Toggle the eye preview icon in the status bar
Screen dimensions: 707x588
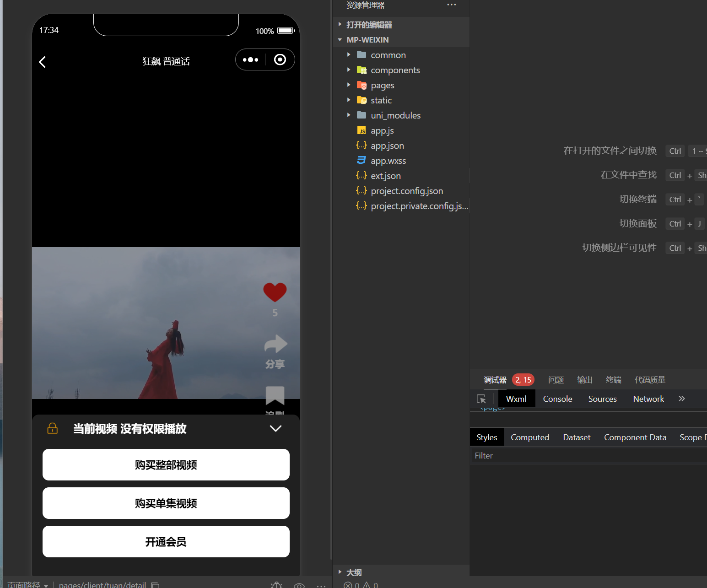(x=299, y=585)
